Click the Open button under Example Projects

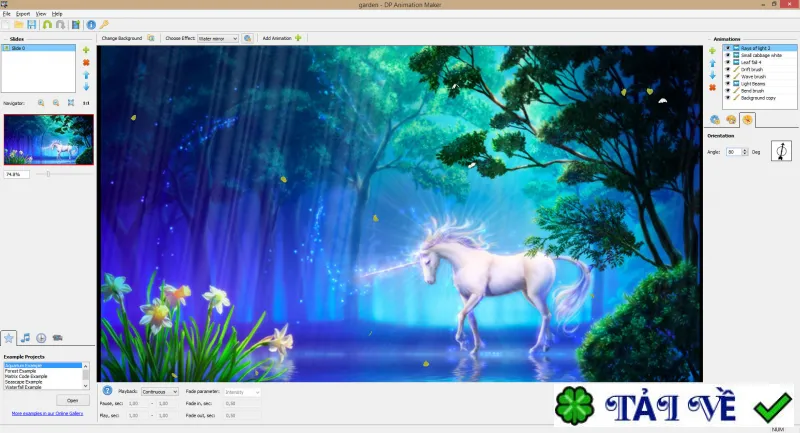tap(72, 400)
